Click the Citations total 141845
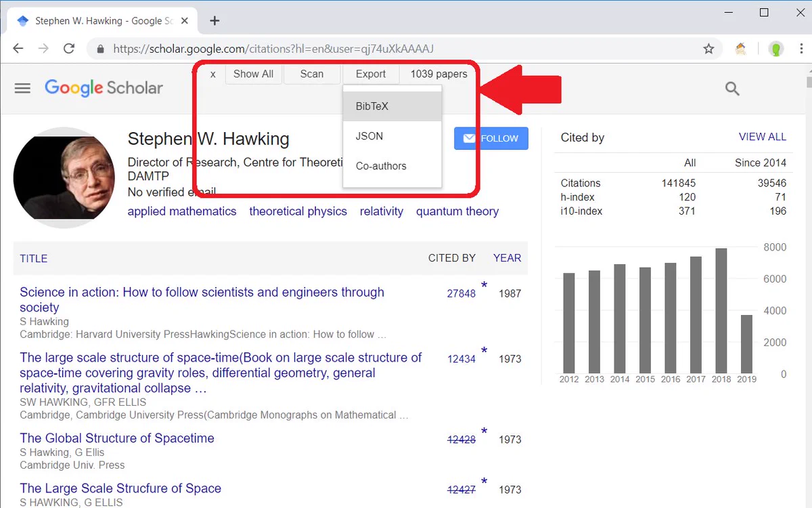 tap(679, 183)
